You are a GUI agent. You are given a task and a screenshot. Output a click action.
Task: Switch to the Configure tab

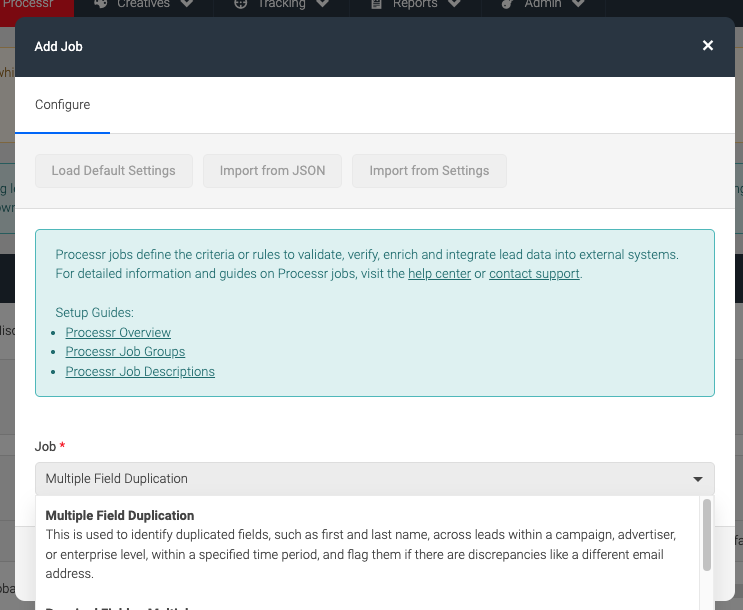63,105
